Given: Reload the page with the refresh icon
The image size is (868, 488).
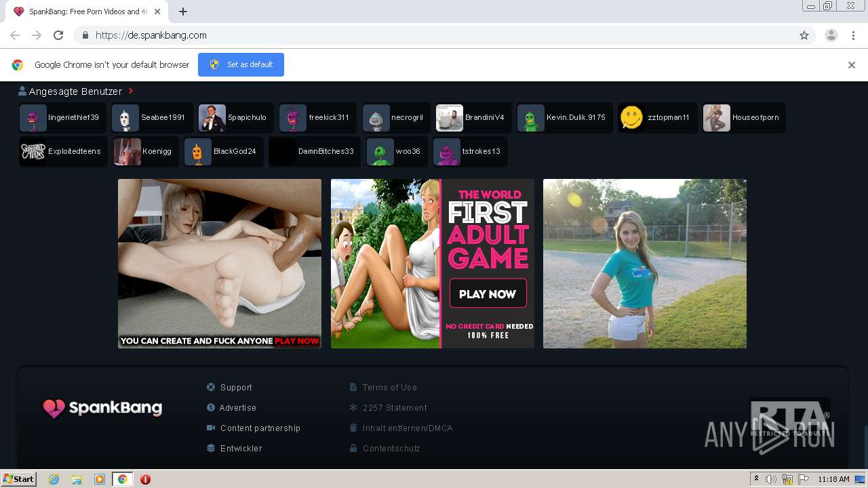Looking at the screenshot, I should point(58,35).
